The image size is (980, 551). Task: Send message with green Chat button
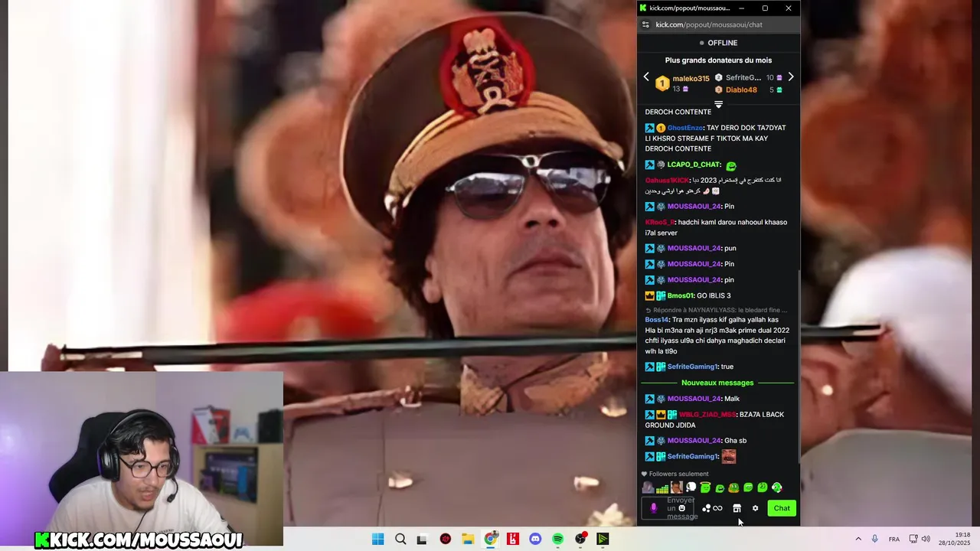tap(782, 508)
